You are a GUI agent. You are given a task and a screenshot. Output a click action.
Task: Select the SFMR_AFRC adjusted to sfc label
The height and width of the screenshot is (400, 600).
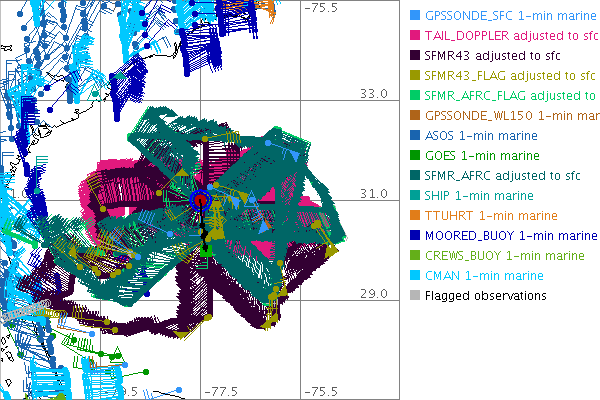pyautogui.click(x=503, y=176)
